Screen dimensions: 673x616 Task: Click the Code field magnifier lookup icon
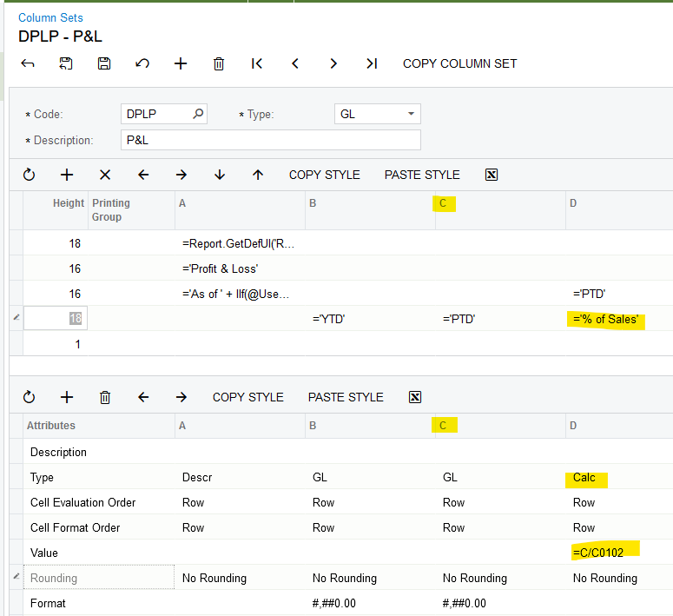198,114
